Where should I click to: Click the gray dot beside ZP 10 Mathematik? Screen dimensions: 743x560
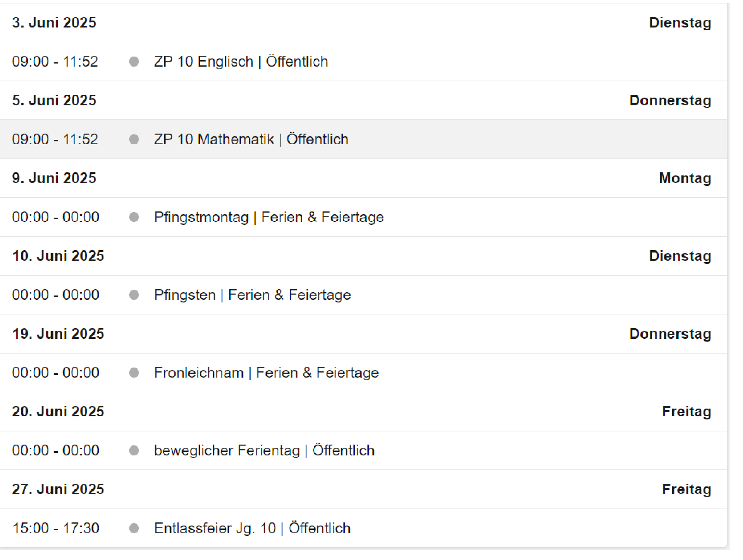[x=134, y=139]
